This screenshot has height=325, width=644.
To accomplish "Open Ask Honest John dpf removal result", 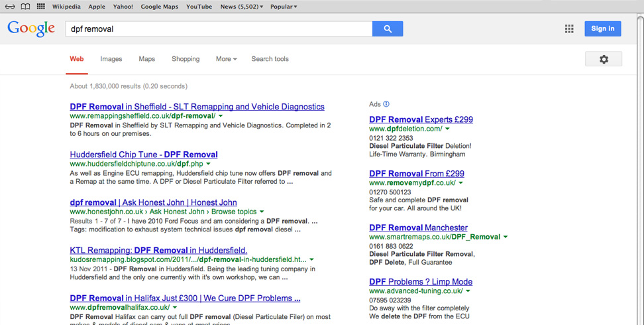I will [153, 202].
